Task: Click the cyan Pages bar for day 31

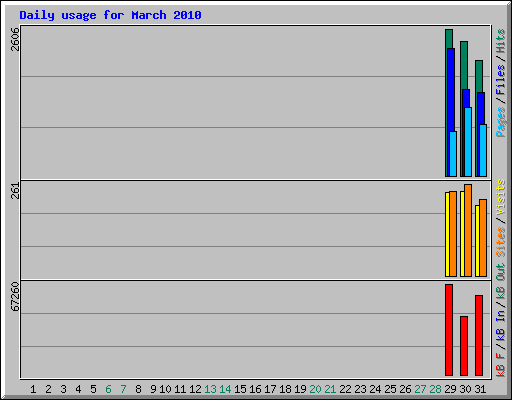Action: point(483,150)
